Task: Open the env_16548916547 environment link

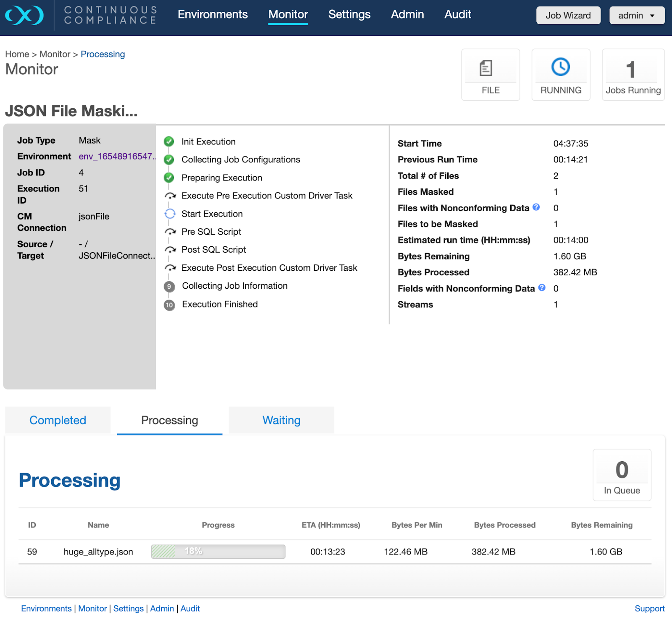Action: click(116, 157)
